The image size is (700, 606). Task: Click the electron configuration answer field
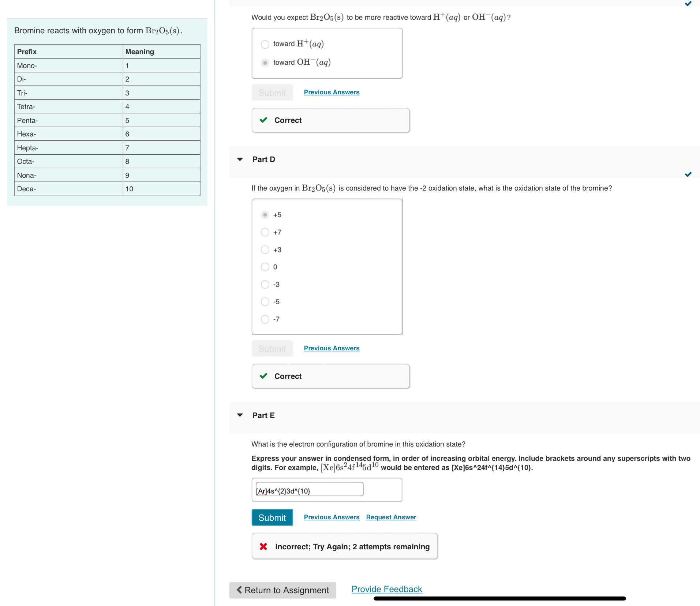point(309,489)
